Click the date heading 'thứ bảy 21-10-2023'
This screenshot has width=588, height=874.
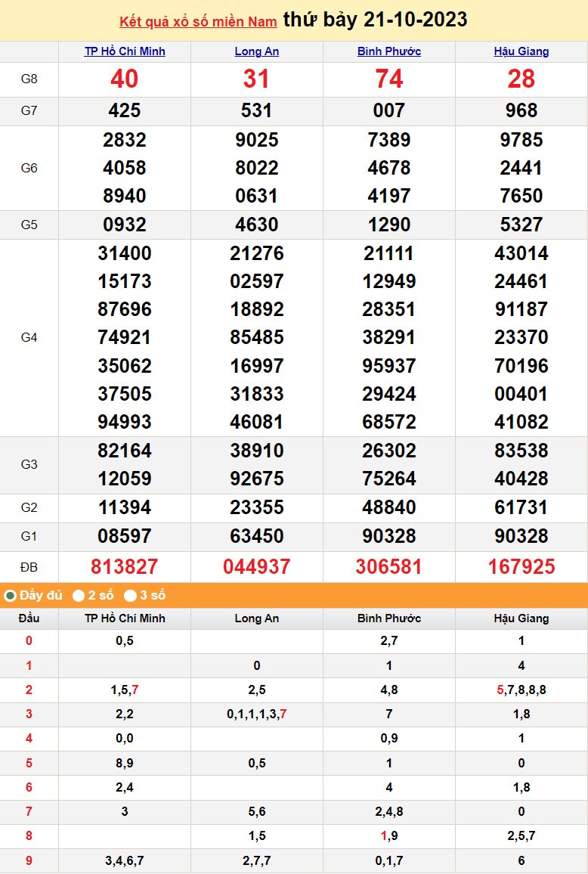click(x=375, y=20)
